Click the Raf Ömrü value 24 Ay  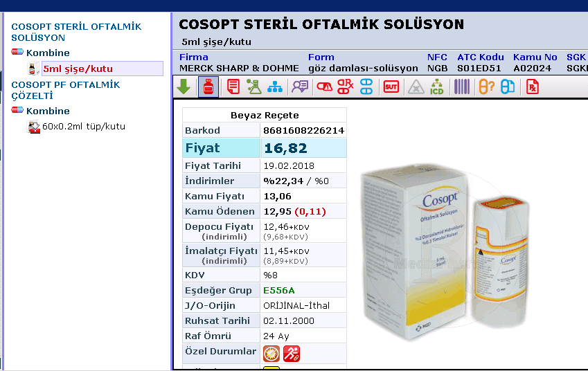pos(276,336)
